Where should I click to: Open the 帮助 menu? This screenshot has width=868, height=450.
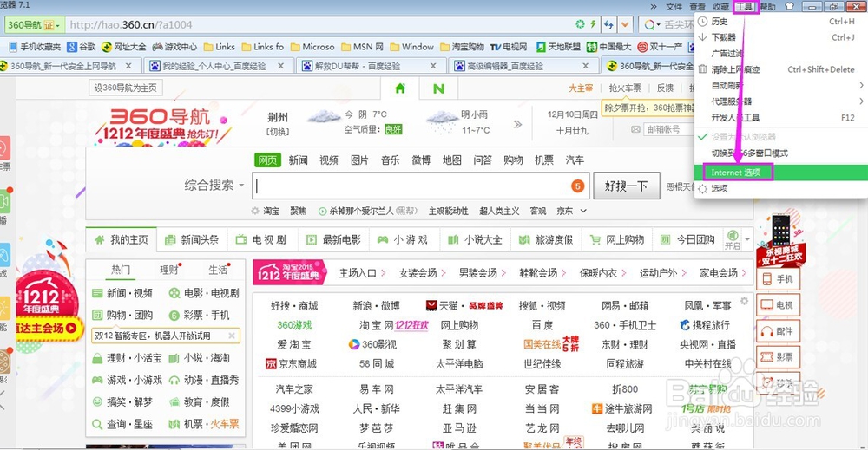point(767,7)
